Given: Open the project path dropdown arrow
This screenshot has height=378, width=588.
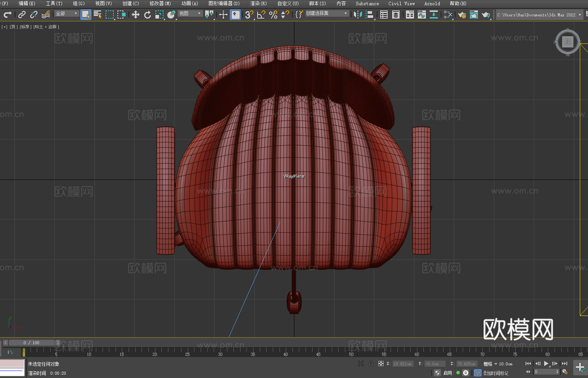Looking at the screenshot, I should [x=579, y=15].
